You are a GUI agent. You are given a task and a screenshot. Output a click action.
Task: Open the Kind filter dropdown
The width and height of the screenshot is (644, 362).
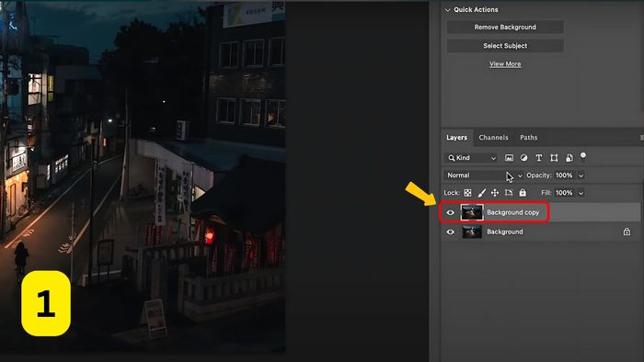pyautogui.click(x=471, y=158)
